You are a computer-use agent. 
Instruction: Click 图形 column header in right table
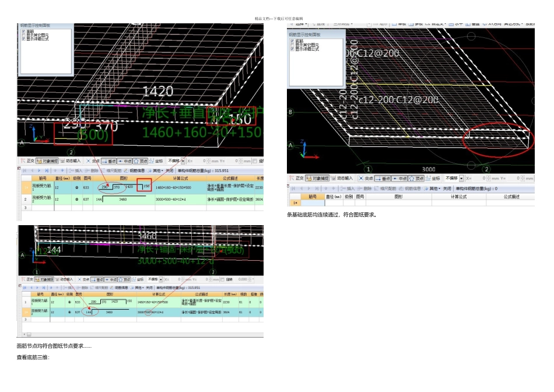pos(399,197)
